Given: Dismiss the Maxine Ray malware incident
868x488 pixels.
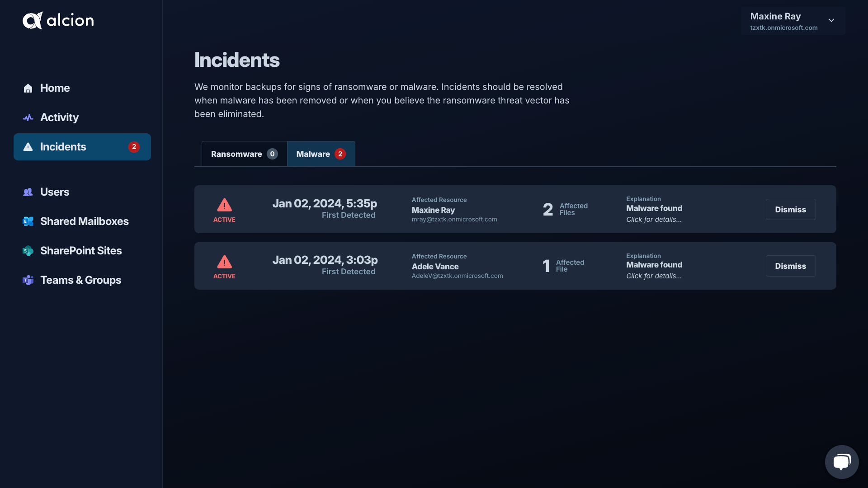Looking at the screenshot, I should tap(791, 210).
